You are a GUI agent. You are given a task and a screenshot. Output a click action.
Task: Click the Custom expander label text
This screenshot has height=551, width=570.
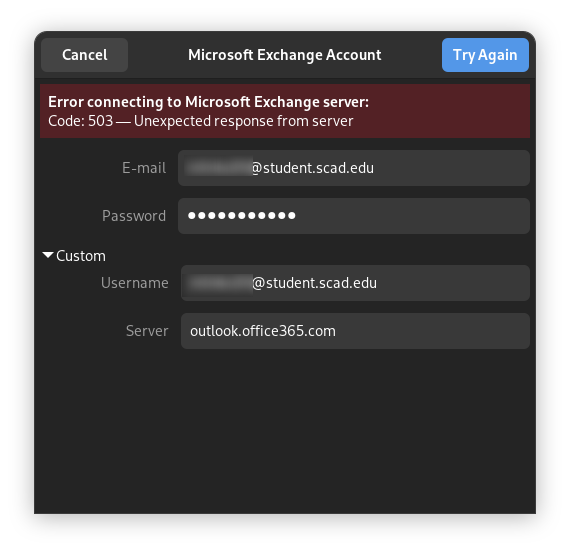coord(81,256)
